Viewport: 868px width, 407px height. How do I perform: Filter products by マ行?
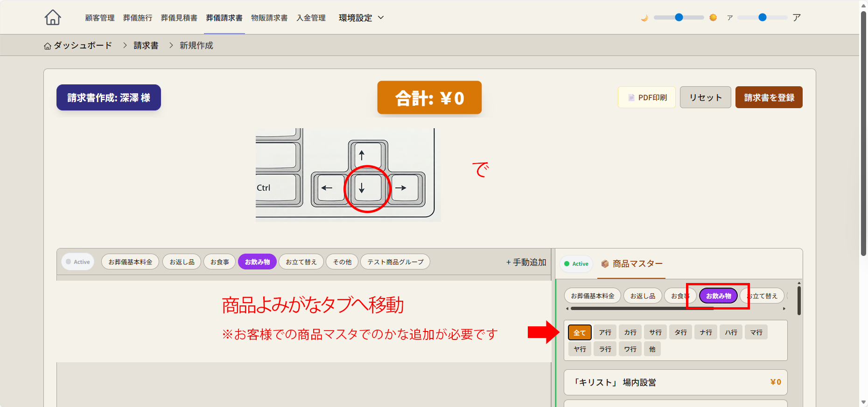(x=756, y=332)
